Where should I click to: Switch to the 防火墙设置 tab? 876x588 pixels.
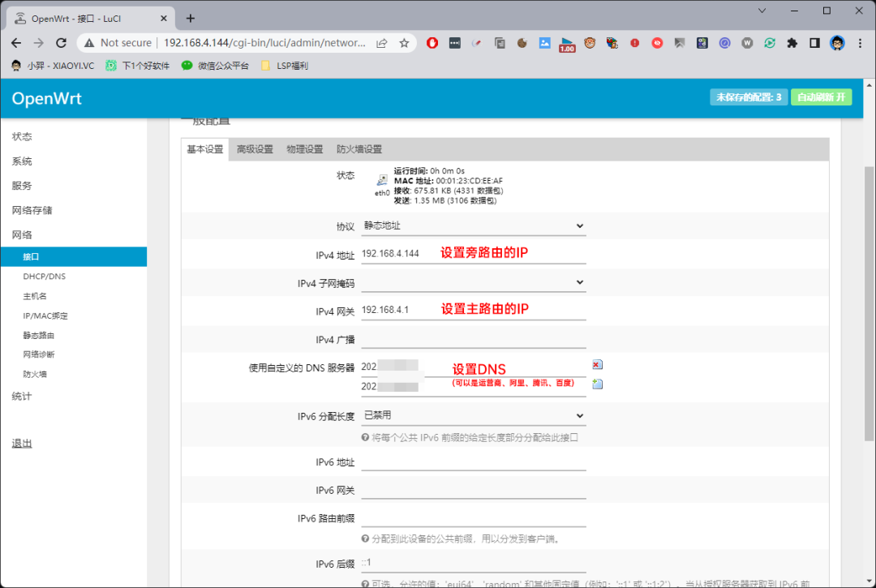click(x=359, y=149)
